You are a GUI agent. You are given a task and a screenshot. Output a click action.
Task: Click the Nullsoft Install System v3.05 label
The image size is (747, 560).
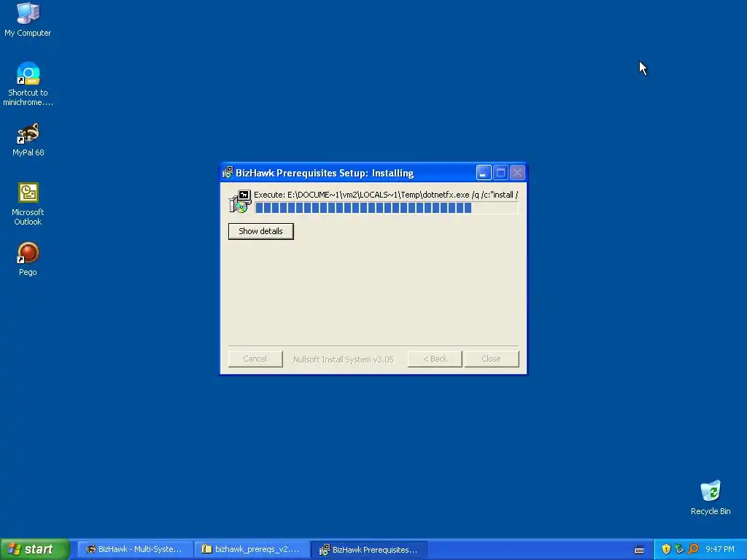[343, 359]
